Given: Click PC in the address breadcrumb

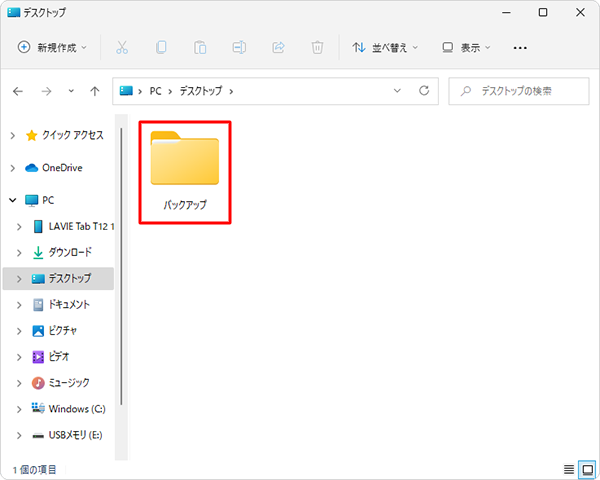Looking at the screenshot, I should tap(155, 91).
